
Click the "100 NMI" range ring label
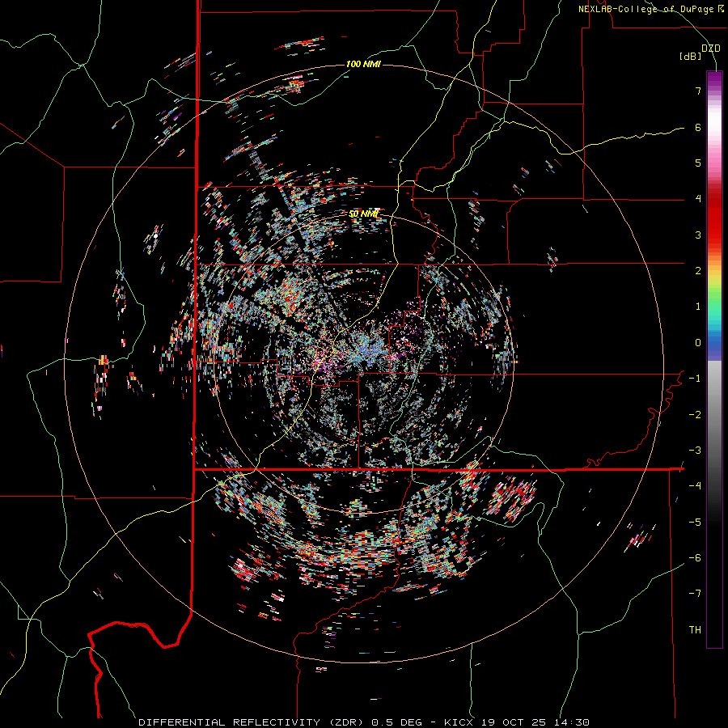tap(363, 64)
